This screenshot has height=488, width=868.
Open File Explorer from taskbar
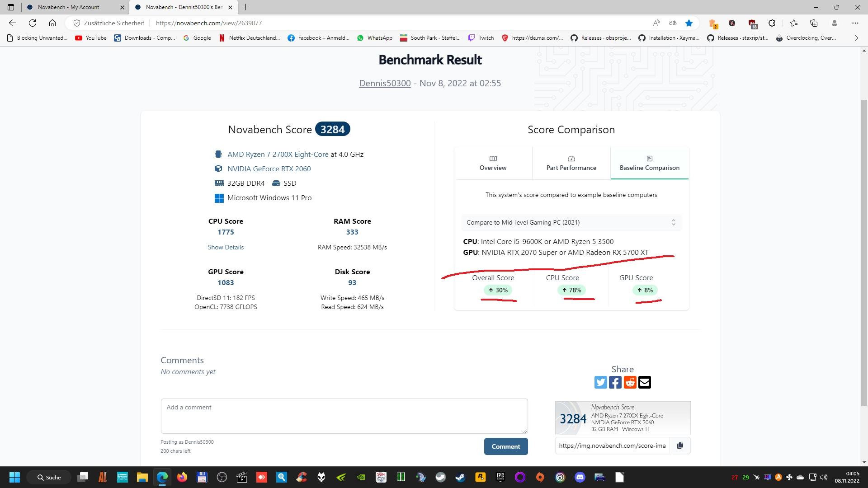click(x=142, y=477)
